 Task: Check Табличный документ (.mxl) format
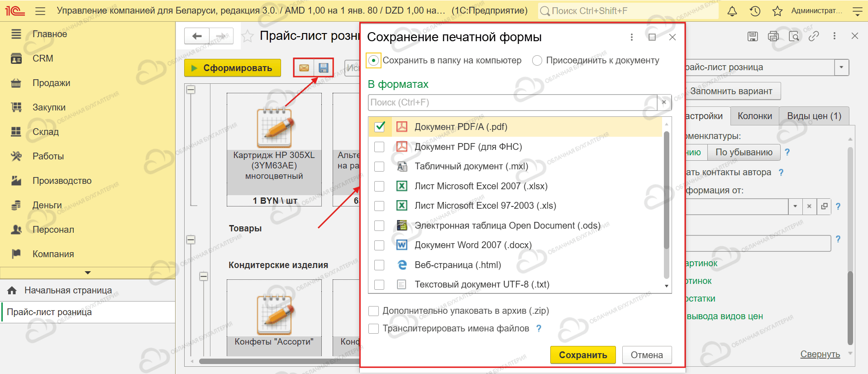380,166
